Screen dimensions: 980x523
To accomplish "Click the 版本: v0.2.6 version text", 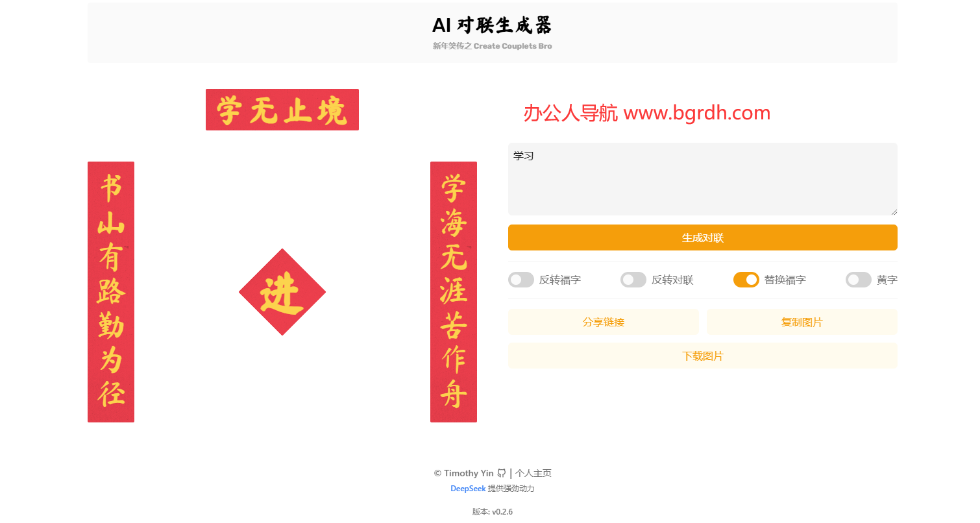I will [x=491, y=511].
